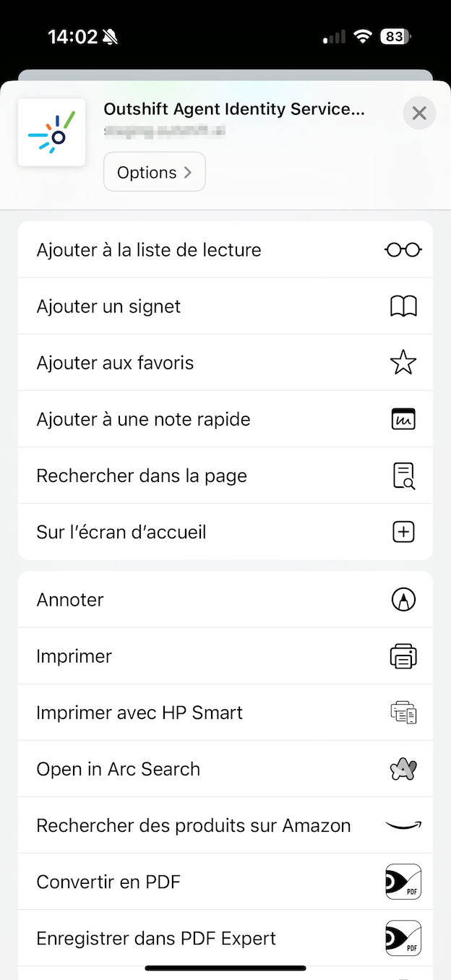
Task: Tap the printer icon for Imprimer
Action: [403, 656]
